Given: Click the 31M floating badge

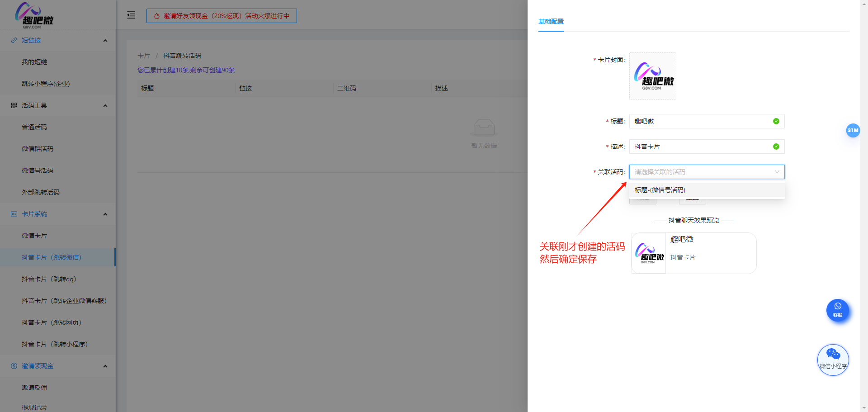Looking at the screenshot, I should pos(853,130).
